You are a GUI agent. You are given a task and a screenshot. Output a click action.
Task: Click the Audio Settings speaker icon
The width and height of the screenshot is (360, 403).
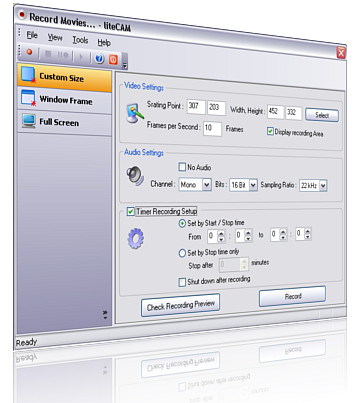coord(135,176)
